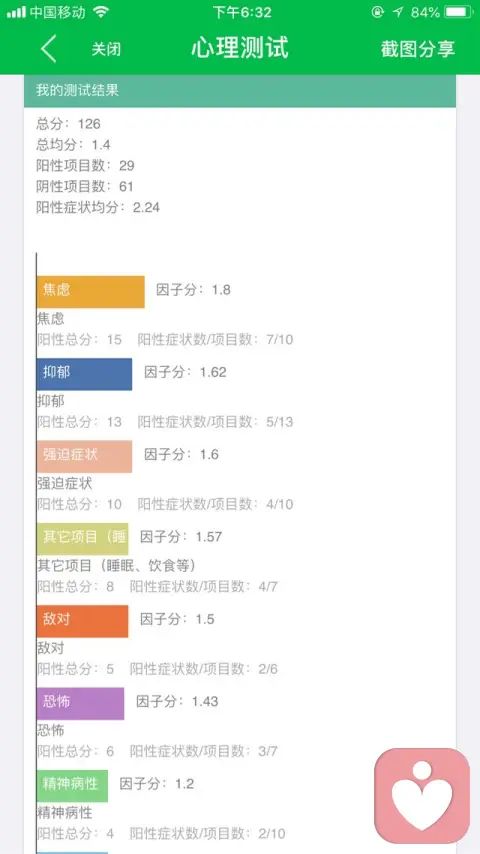The height and width of the screenshot is (854, 480).
Task: Select the peach 强迫症状 bar
Action: pyautogui.click(x=84, y=456)
